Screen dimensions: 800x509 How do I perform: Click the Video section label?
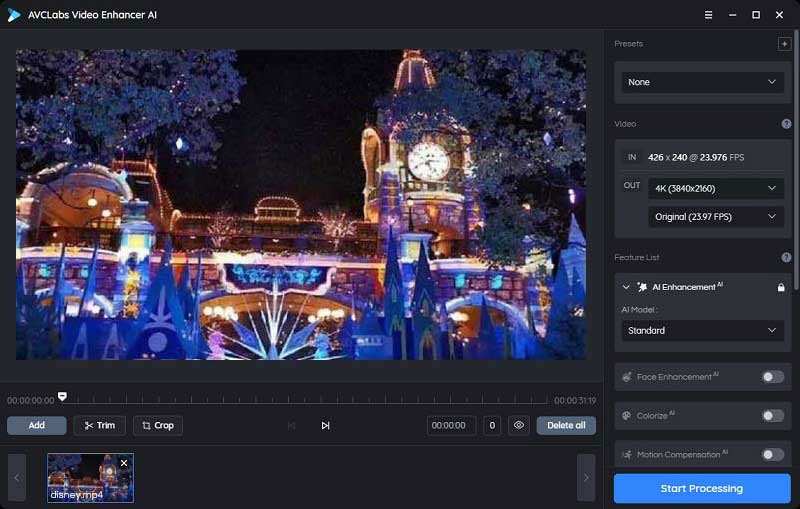625,123
